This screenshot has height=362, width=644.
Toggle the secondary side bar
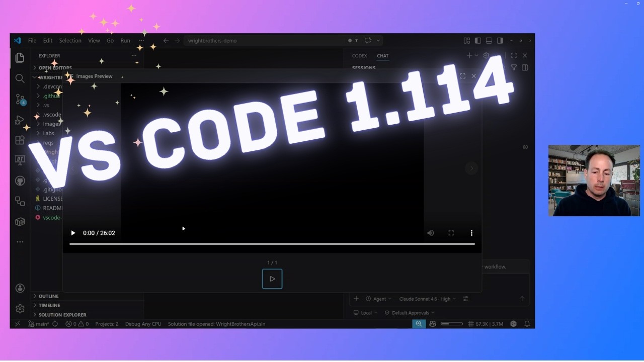click(x=500, y=41)
